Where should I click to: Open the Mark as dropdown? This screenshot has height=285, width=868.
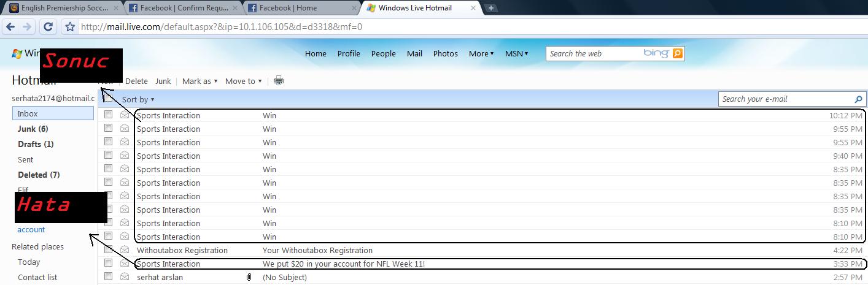[200, 81]
